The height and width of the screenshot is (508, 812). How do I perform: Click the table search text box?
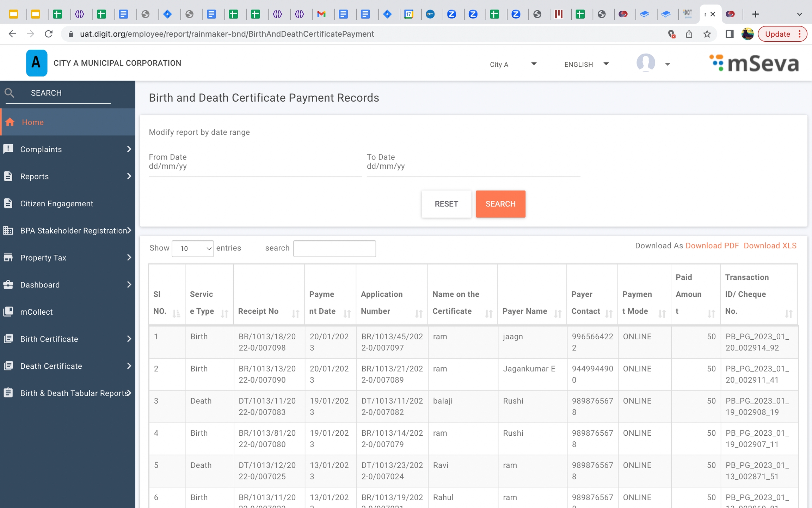334,248
